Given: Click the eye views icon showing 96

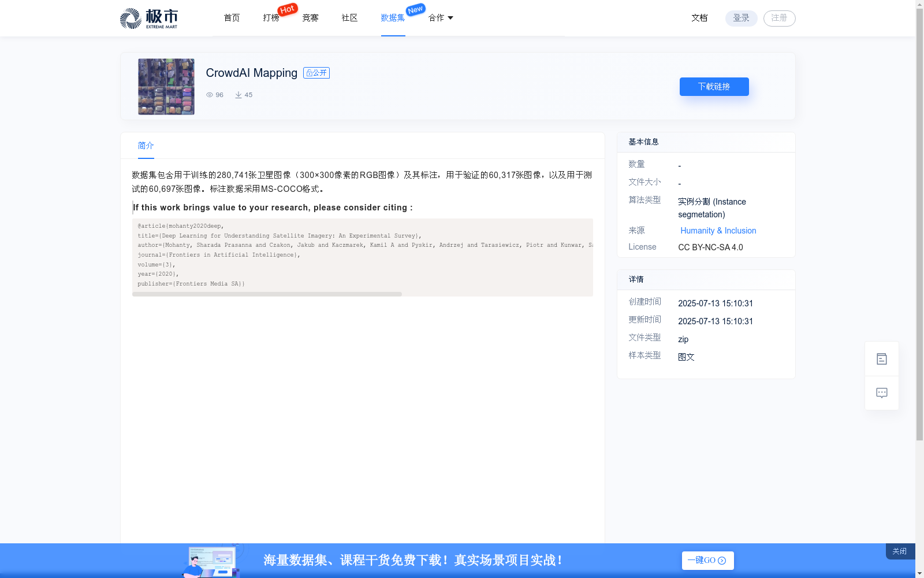Looking at the screenshot, I should tap(210, 95).
